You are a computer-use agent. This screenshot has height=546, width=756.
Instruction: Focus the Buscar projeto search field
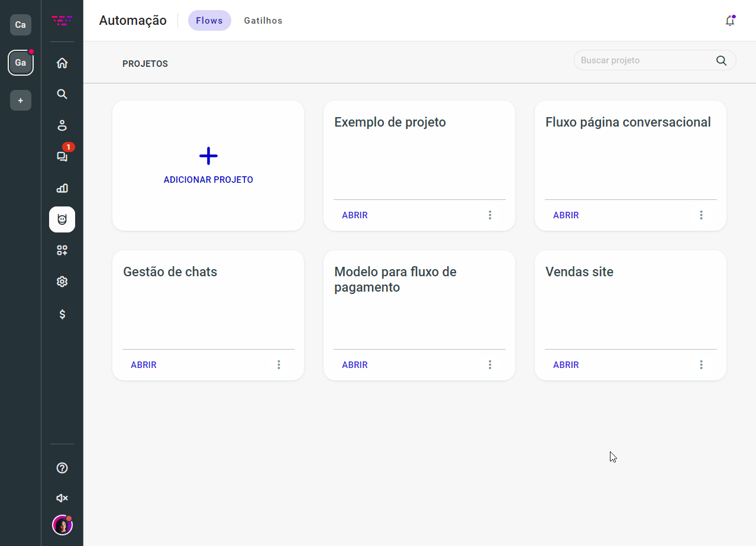[655, 60]
